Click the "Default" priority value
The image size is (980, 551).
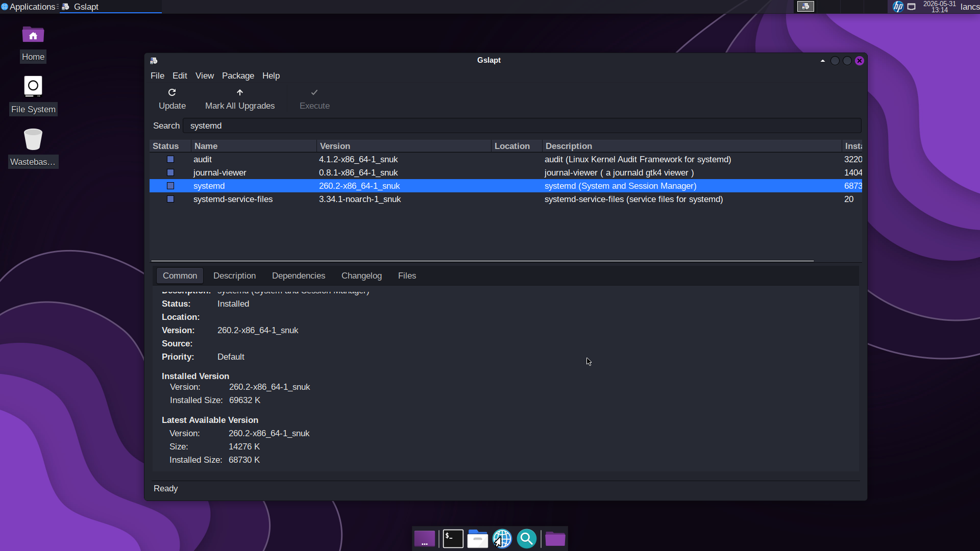tap(231, 357)
